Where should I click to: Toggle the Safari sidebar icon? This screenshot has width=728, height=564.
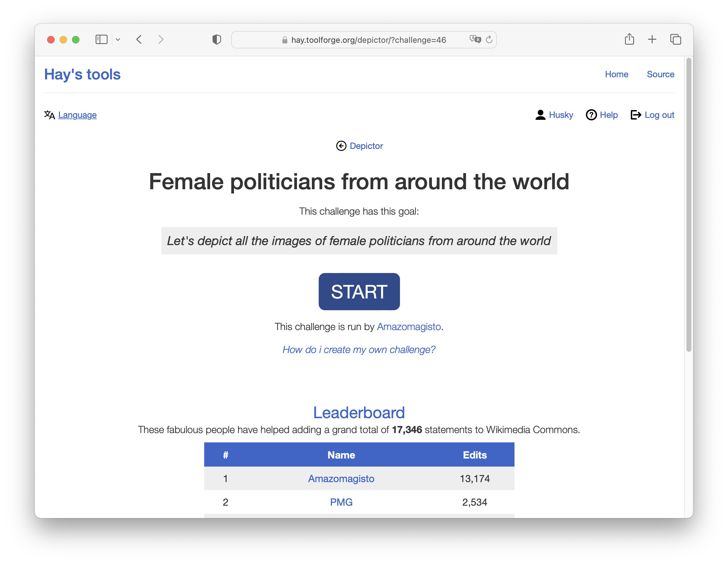[x=101, y=40]
